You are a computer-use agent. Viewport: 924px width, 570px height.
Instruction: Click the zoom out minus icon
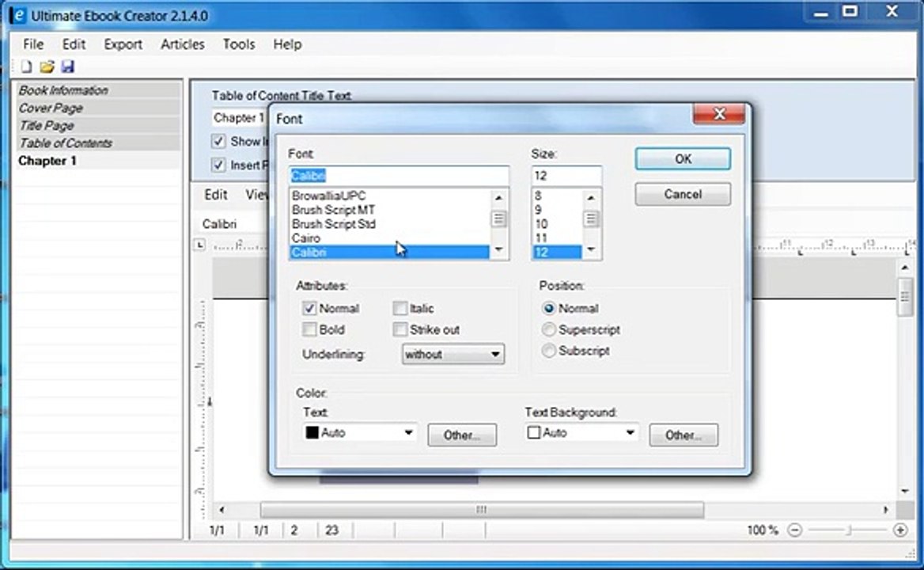(x=795, y=530)
